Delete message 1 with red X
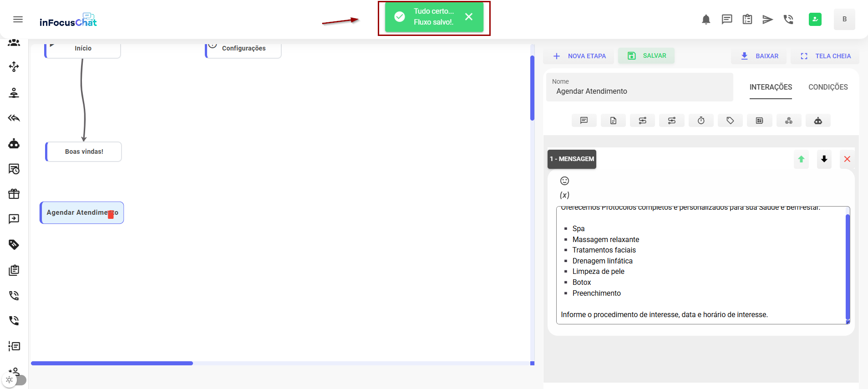The height and width of the screenshot is (389, 868). pyautogui.click(x=847, y=159)
